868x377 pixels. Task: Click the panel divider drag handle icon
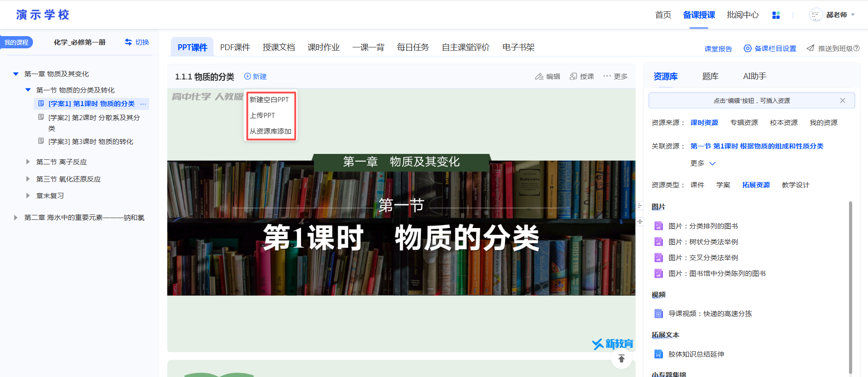[x=640, y=222]
